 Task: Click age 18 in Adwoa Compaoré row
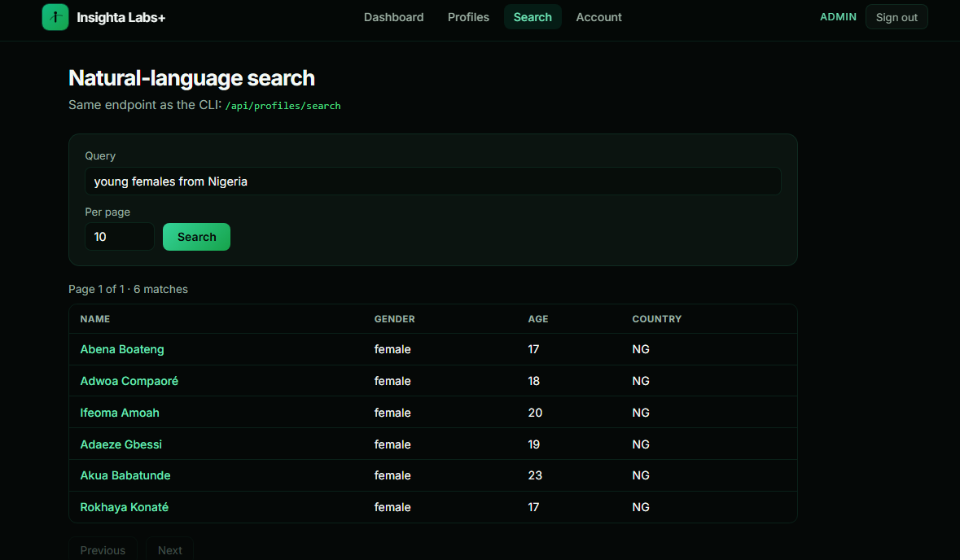[x=534, y=381]
